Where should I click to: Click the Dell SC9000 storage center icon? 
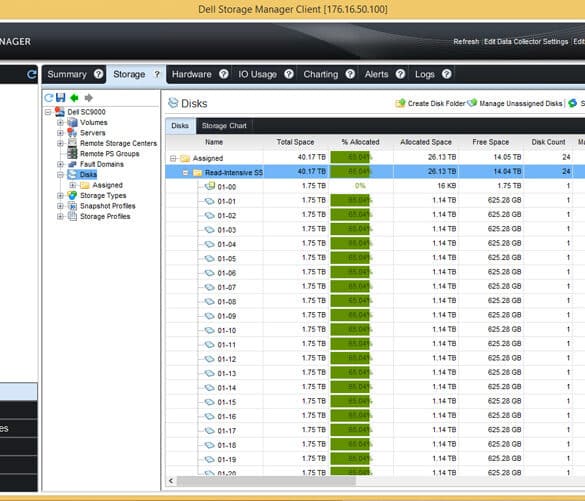coord(60,112)
